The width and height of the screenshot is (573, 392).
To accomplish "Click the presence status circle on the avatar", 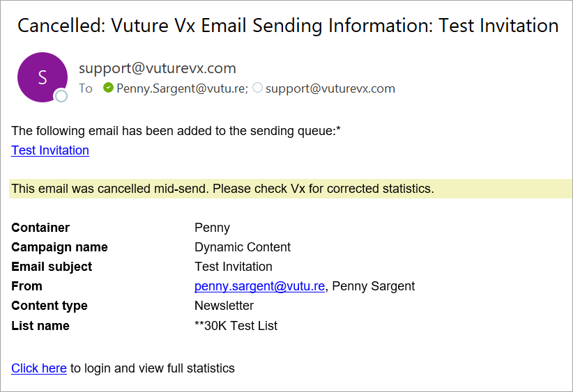I will pos(61,95).
